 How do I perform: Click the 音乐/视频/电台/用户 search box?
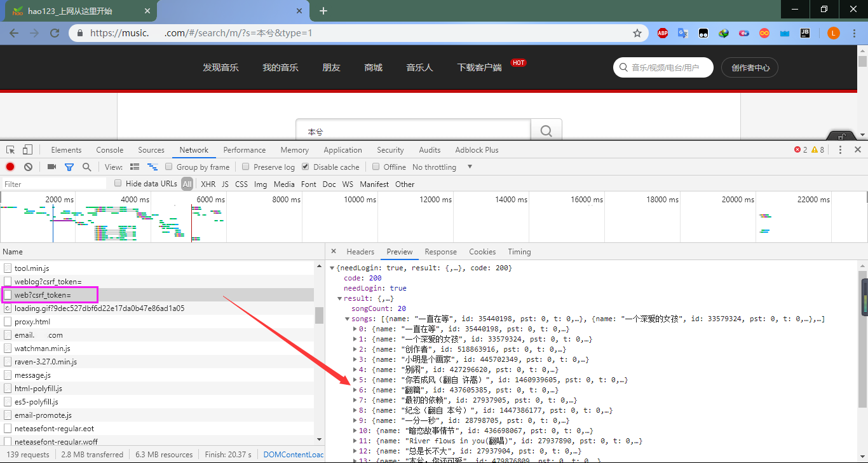pos(663,67)
